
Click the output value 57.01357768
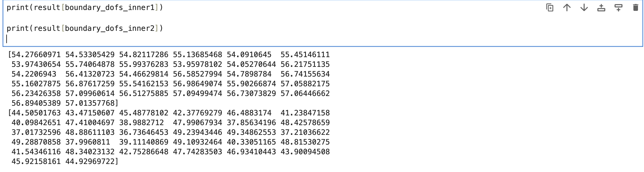(90, 103)
